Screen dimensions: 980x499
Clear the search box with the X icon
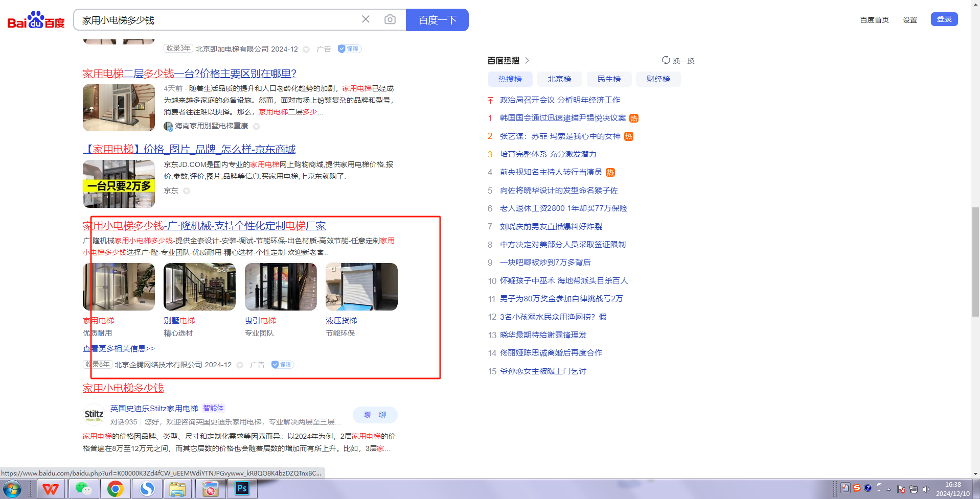(x=366, y=19)
